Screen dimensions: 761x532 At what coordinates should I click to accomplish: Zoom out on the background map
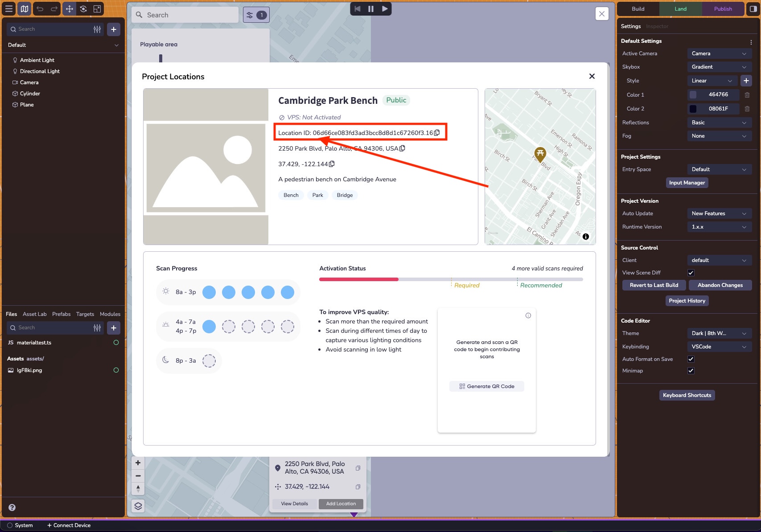[x=138, y=476]
